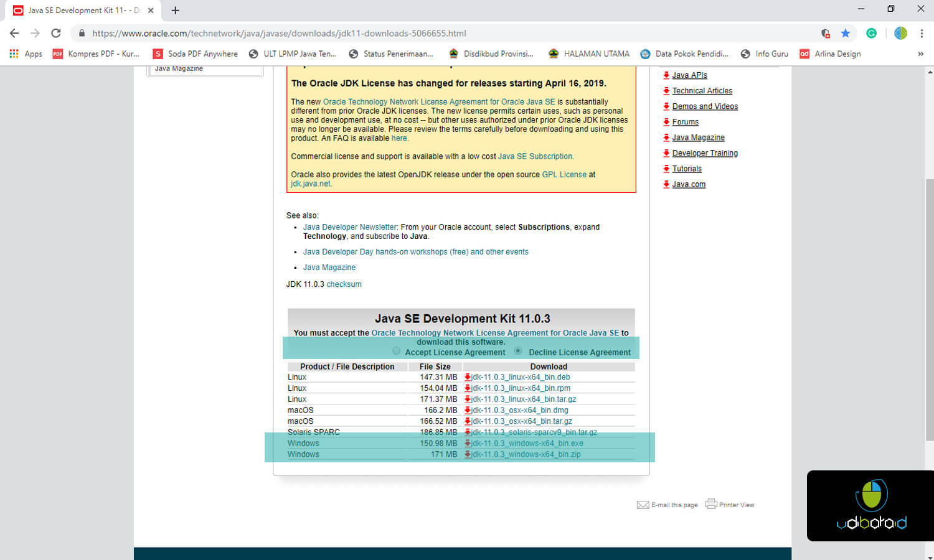The image size is (934, 560).
Task: Go forward to the next page
Action: click(35, 33)
